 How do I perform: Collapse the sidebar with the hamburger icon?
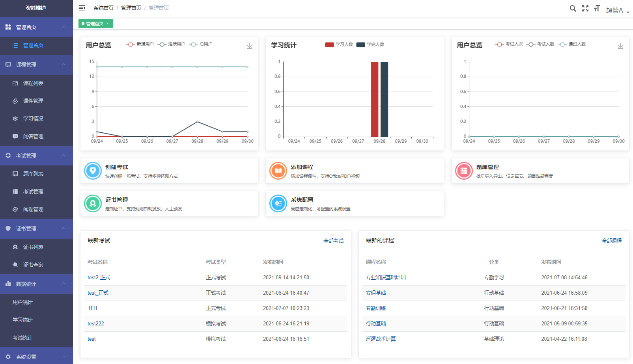[x=82, y=8]
